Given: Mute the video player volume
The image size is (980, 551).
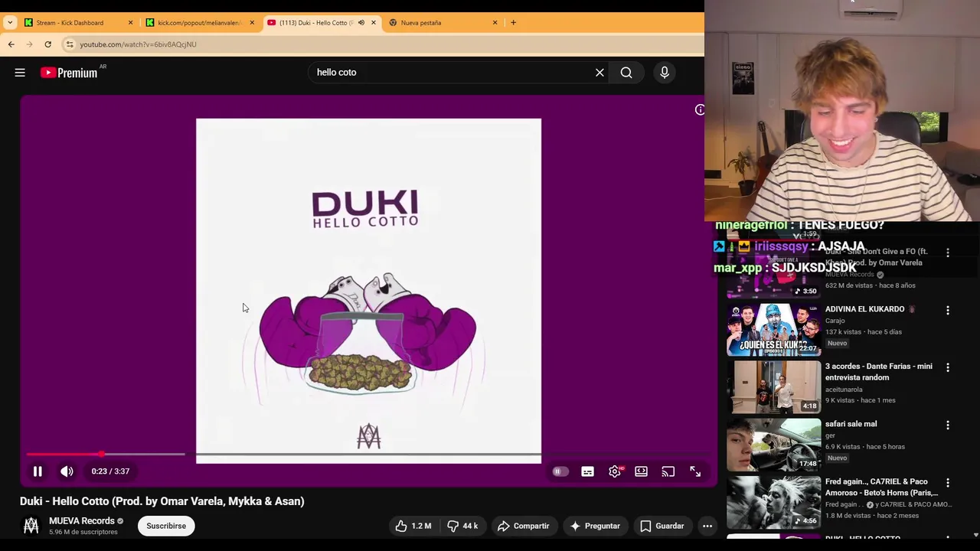Looking at the screenshot, I should coord(67,471).
